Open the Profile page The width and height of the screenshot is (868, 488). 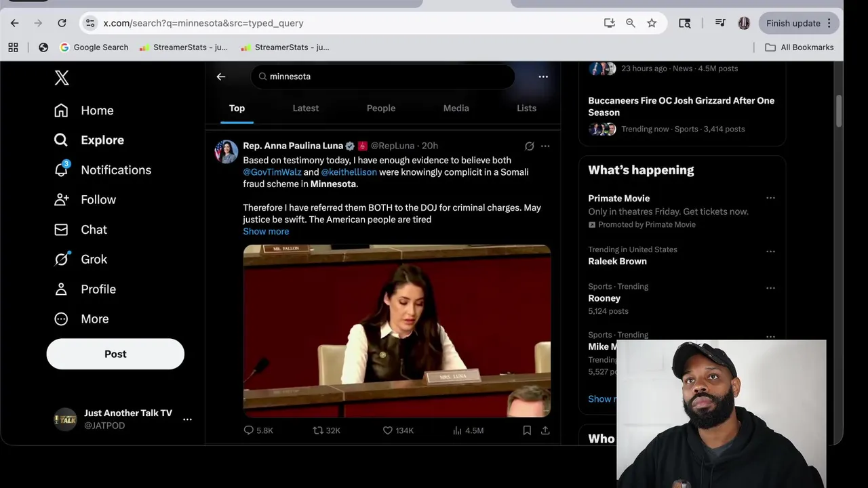point(85,289)
